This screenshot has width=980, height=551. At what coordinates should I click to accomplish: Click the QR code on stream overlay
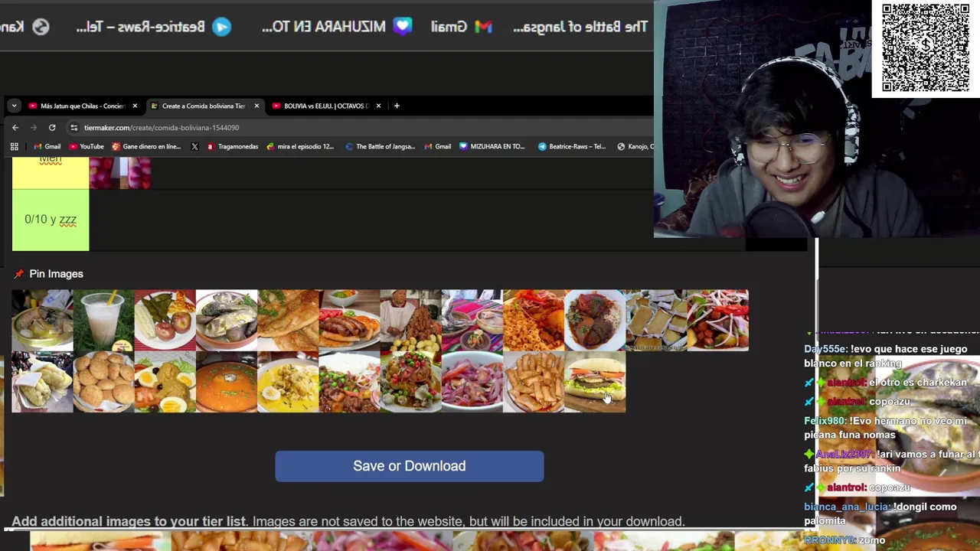click(926, 47)
